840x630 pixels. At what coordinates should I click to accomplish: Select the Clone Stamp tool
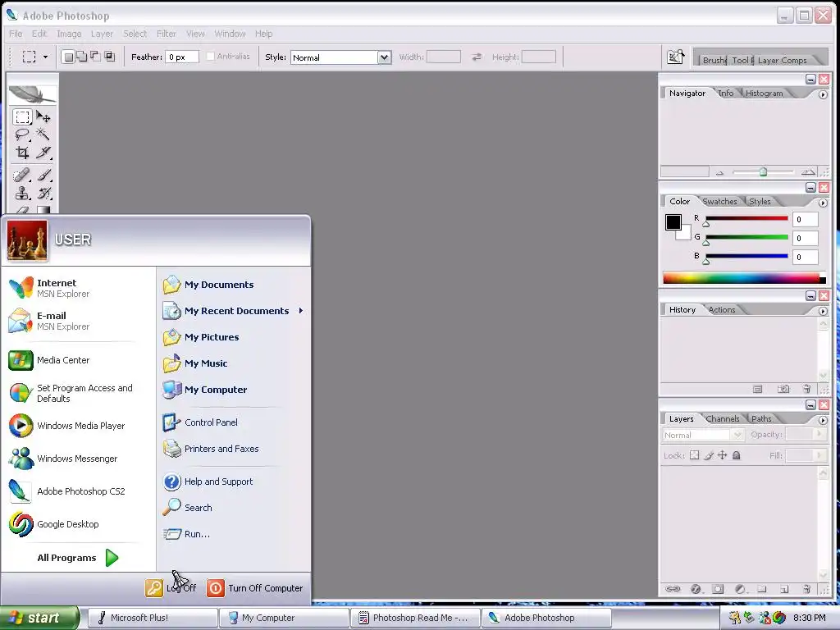point(22,193)
